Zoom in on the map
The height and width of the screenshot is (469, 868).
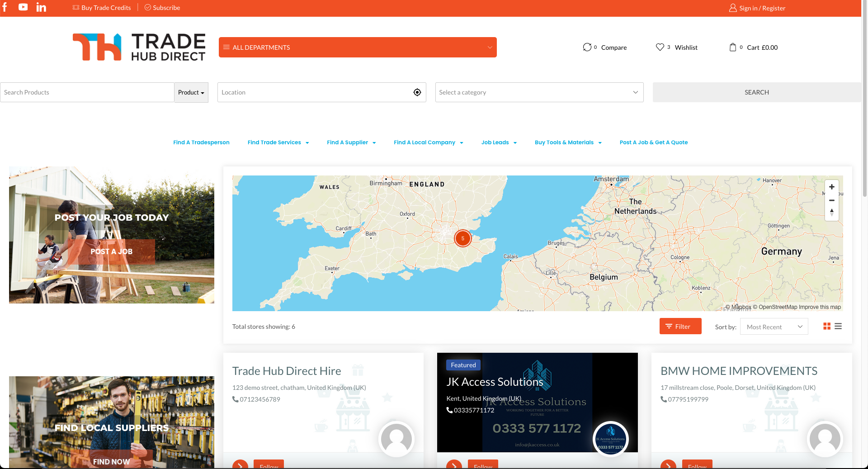pyautogui.click(x=832, y=187)
